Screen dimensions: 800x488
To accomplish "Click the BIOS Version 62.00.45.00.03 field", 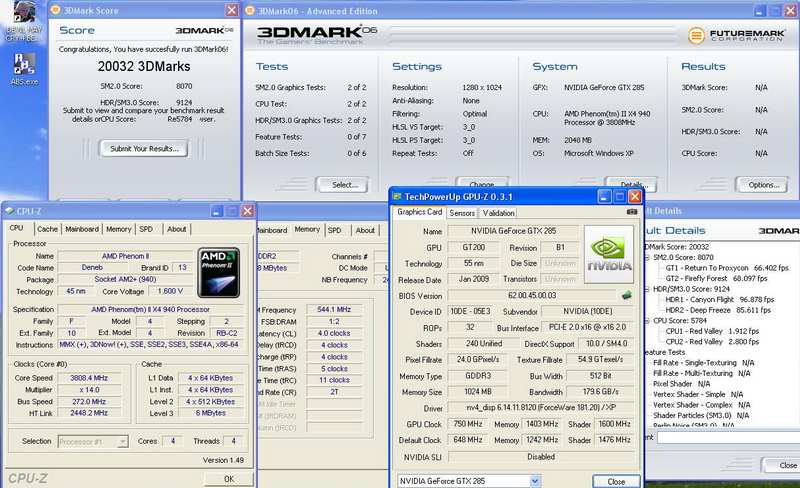I will pyautogui.click(x=532, y=296).
